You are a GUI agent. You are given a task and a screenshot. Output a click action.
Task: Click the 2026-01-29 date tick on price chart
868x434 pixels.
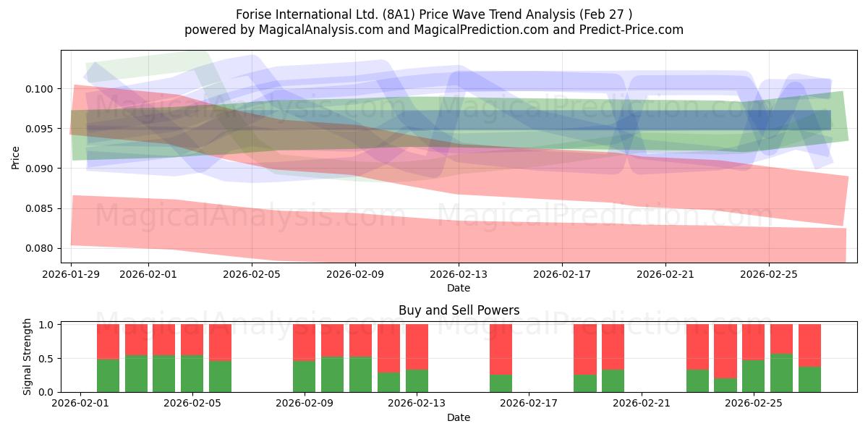coord(72,274)
